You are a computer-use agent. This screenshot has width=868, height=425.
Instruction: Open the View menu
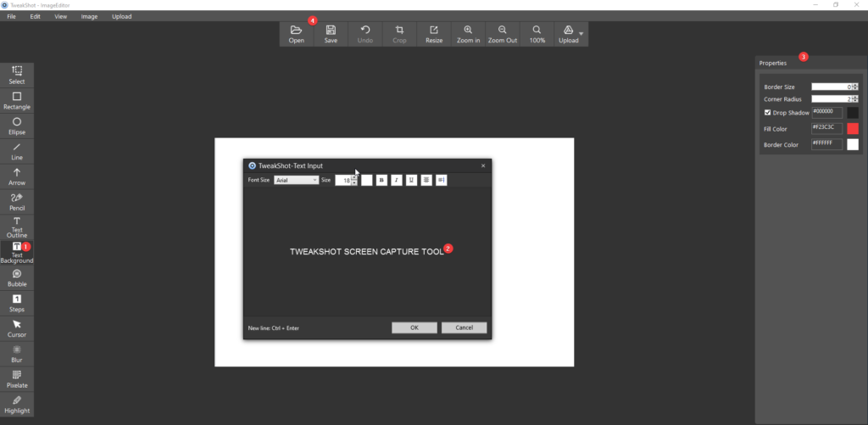coord(61,17)
